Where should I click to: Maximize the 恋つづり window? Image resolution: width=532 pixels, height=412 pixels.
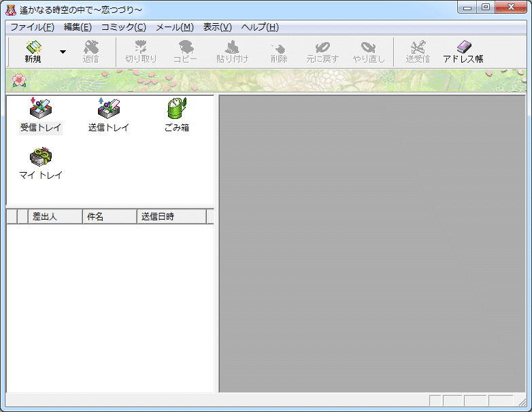click(486, 7)
